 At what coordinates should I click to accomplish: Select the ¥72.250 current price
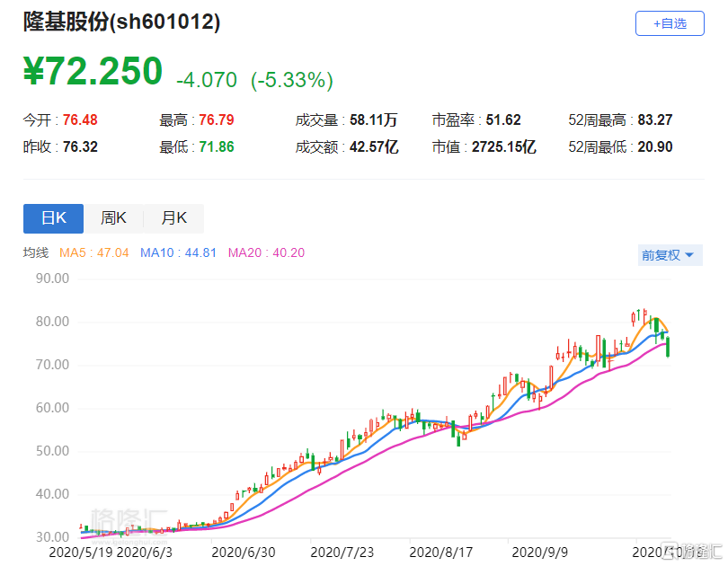click(93, 71)
